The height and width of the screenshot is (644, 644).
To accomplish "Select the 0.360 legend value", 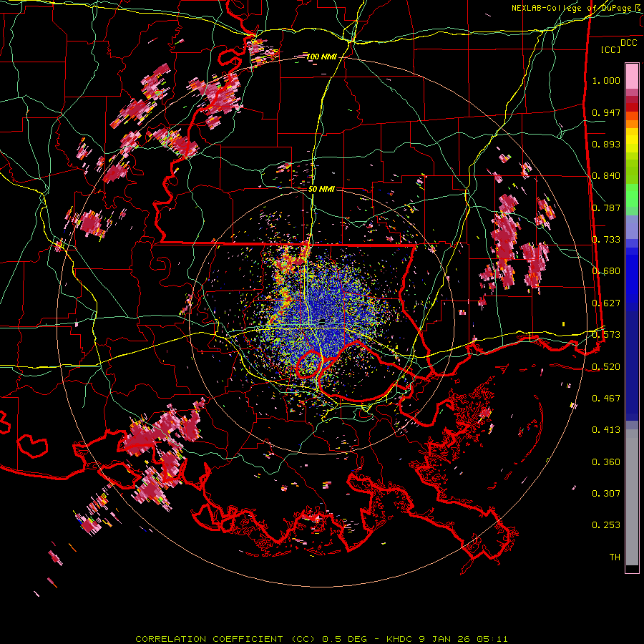I will (x=606, y=462).
